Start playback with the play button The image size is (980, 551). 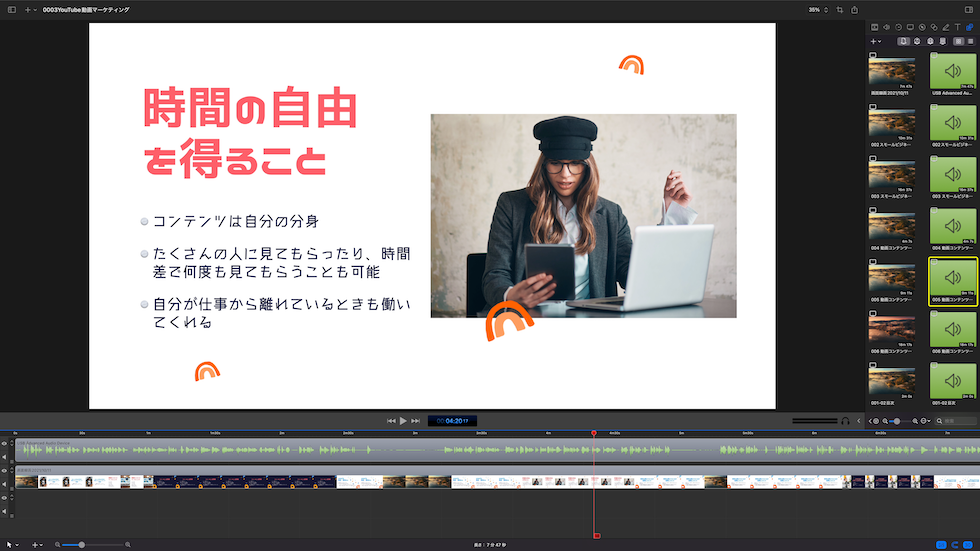[403, 421]
